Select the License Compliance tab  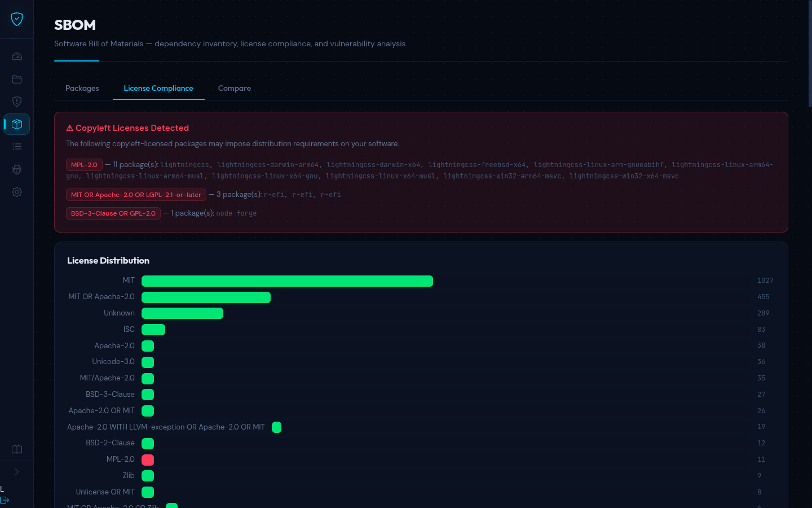[x=158, y=88]
